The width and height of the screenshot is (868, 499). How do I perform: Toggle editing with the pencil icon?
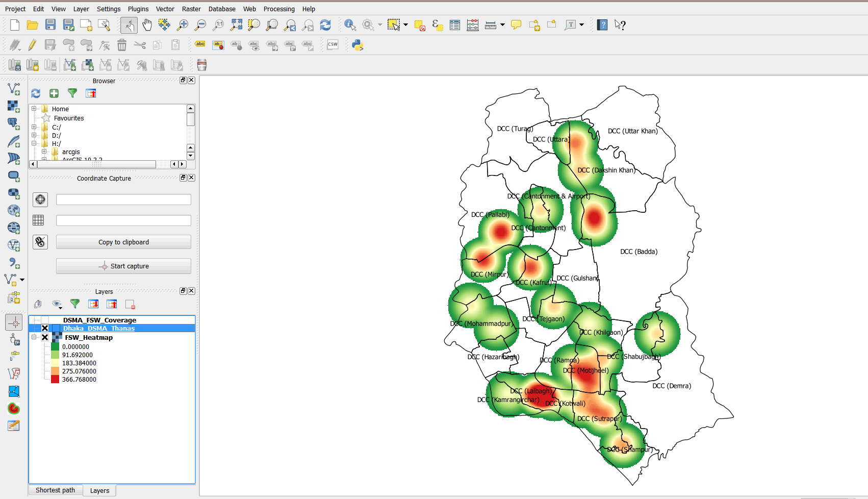pos(33,45)
